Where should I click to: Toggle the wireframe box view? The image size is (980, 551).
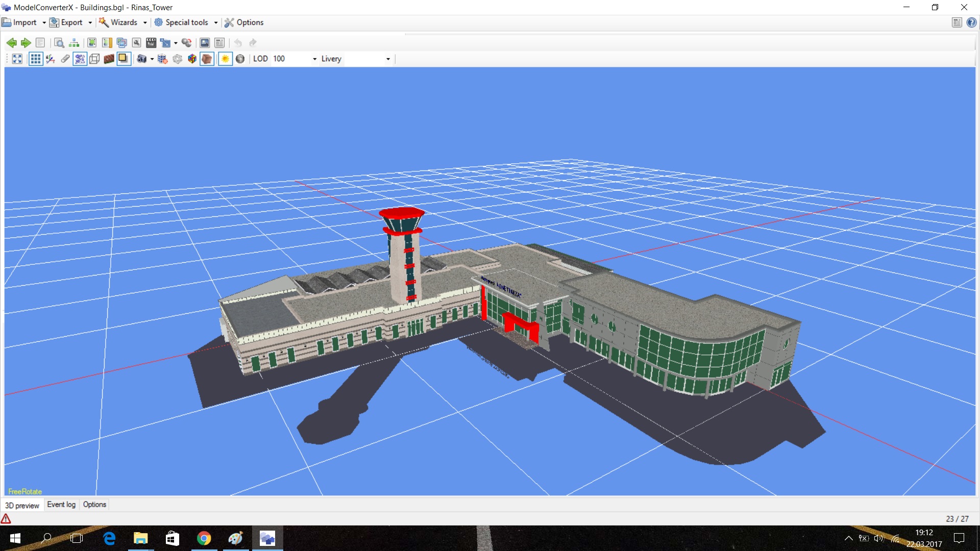point(94,59)
